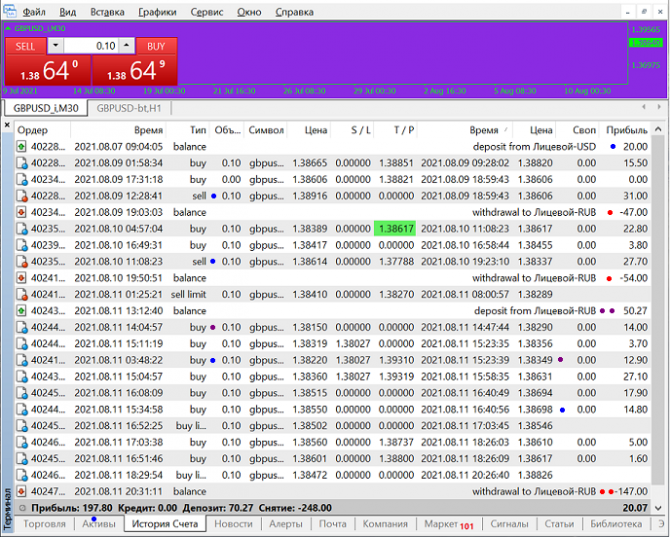Open the Сервис menu

[207, 12]
